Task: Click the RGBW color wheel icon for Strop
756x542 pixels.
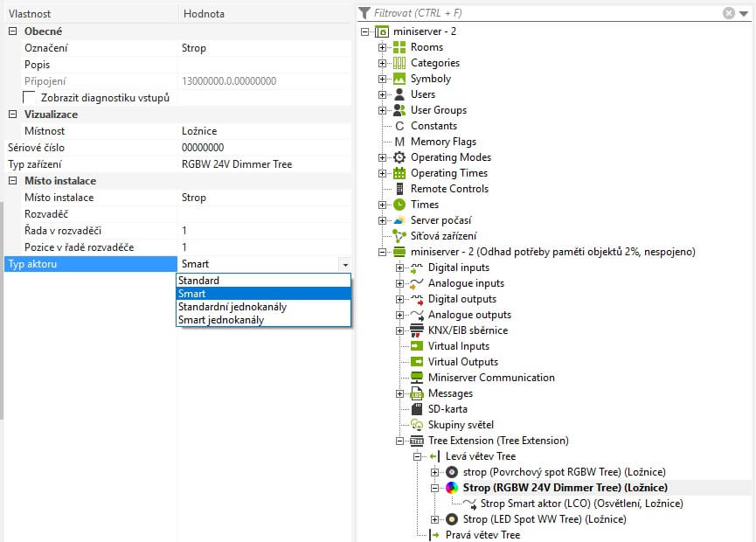Action: pyautogui.click(x=452, y=488)
